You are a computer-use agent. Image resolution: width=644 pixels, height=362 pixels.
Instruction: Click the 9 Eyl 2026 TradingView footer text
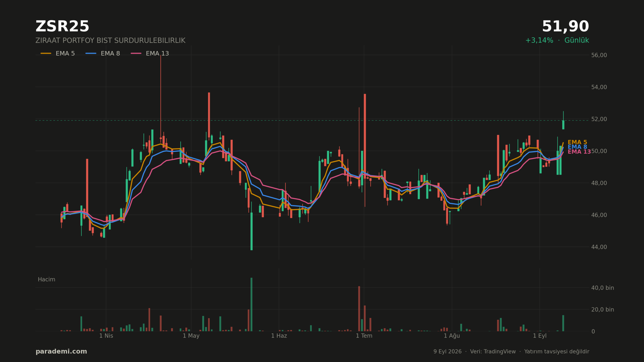coord(511,352)
